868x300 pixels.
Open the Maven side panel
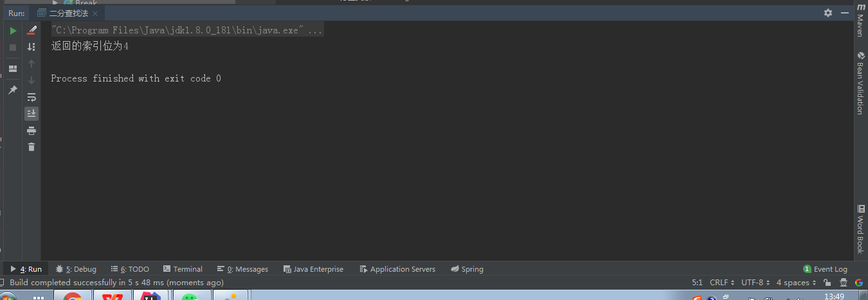coord(860,20)
